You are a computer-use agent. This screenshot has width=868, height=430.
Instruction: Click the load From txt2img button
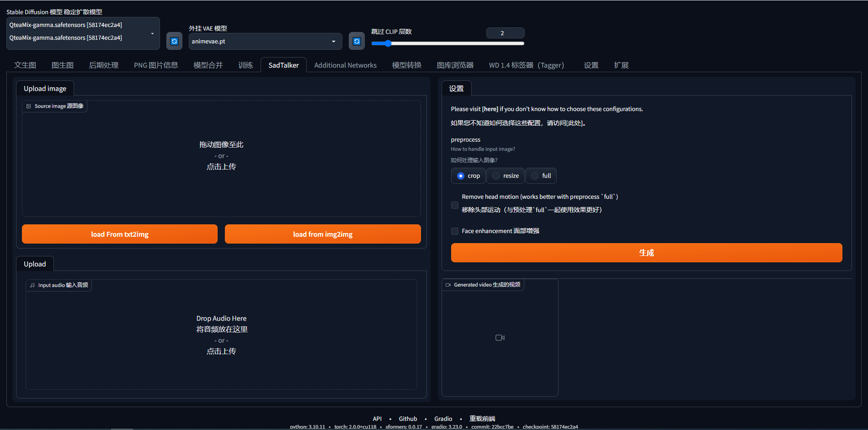coord(119,234)
